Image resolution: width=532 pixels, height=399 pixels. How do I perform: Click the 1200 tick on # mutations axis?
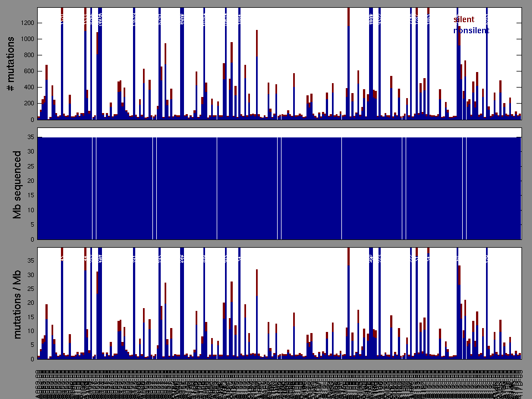click(x=25, y=23)
